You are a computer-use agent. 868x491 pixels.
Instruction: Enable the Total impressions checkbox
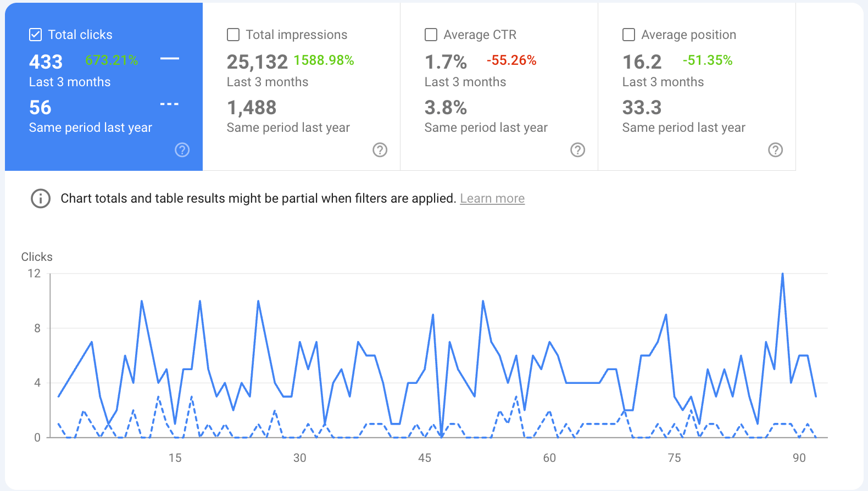point(233,35)
